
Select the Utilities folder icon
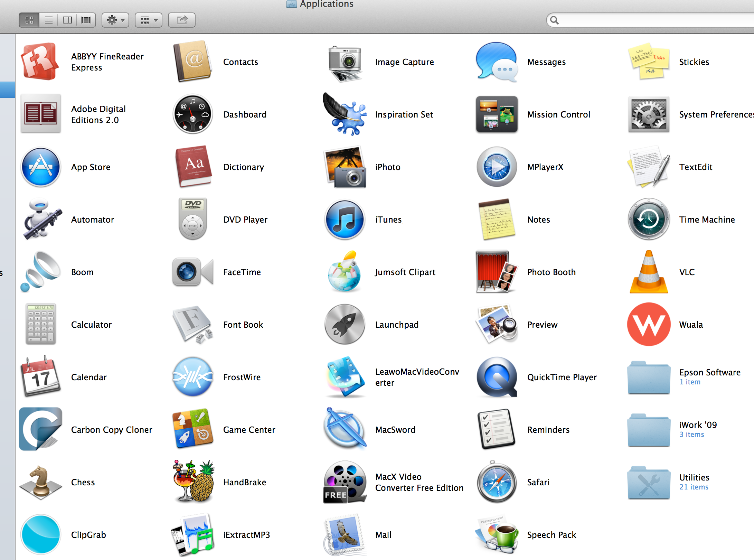[649, 483]
